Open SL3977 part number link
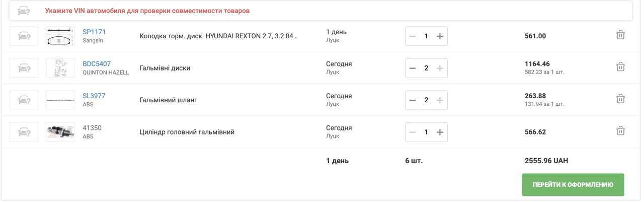The height and width of the screenshot is (202, 644). (x=94, y=96)
